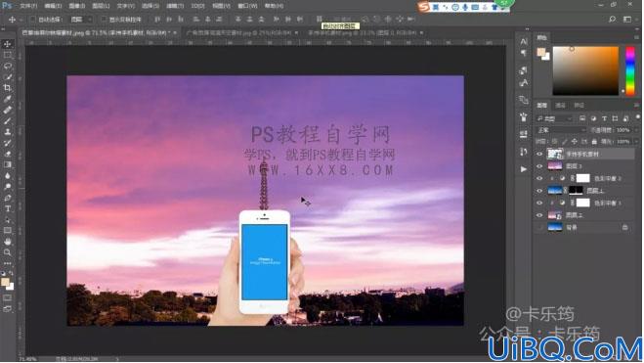Hide the 色彩平衡 2 adjustment layer
644x363 pixels.
click(539, 178)
